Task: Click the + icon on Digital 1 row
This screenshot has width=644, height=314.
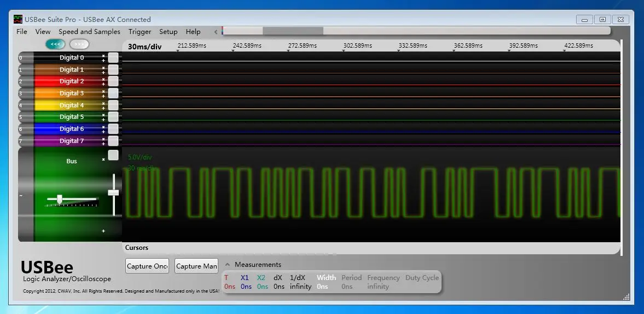Action: (x=103, y=72)
